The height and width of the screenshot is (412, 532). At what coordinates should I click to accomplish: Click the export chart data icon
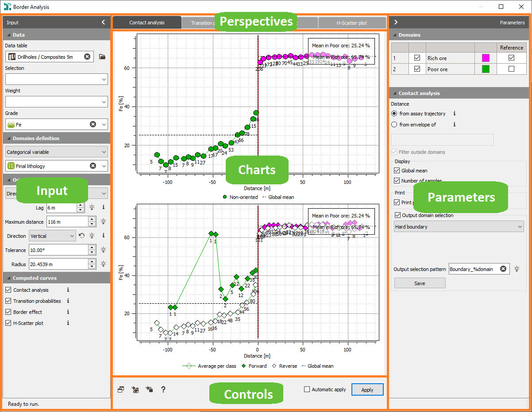(x=149, y=389)
